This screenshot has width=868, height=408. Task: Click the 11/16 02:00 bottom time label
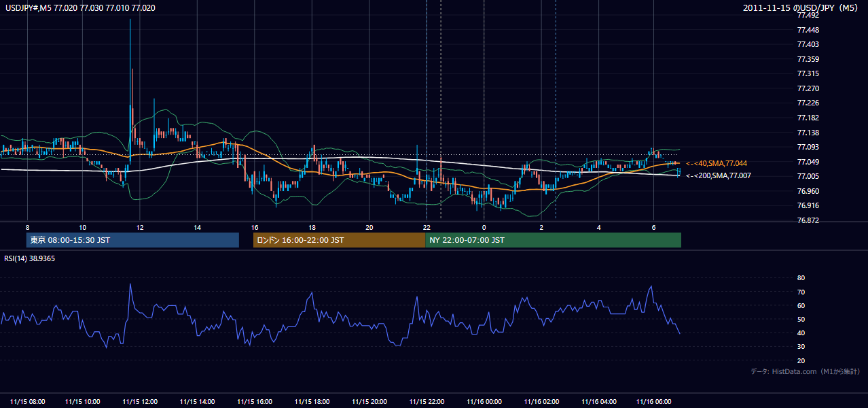(x=542, y=402)
